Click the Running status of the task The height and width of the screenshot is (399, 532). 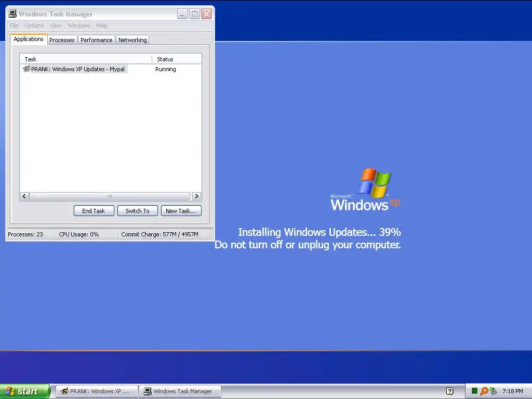coord(166,69)
